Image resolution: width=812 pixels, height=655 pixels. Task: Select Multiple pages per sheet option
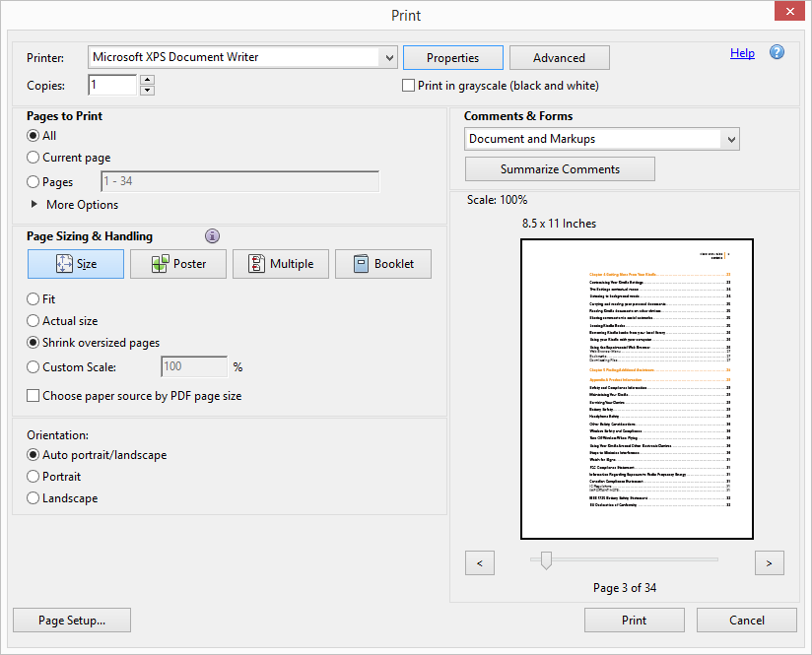(x=281, y=264)
